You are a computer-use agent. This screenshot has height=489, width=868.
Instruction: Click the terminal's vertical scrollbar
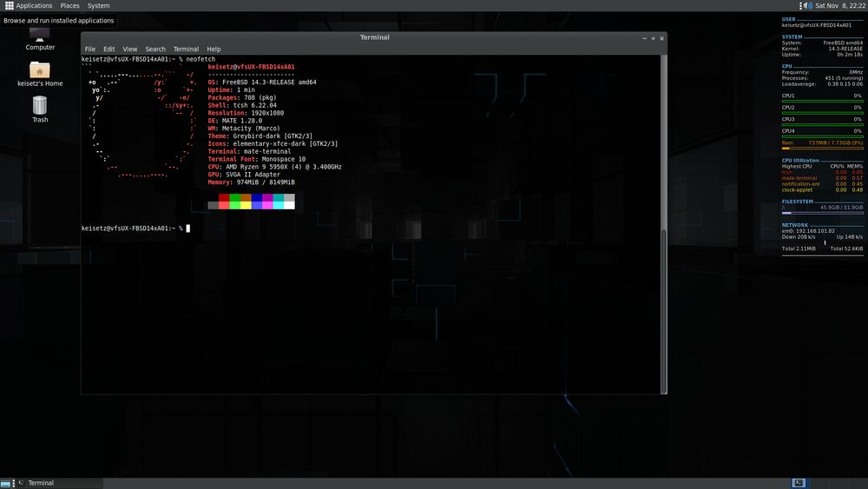(x=664, y=224)
